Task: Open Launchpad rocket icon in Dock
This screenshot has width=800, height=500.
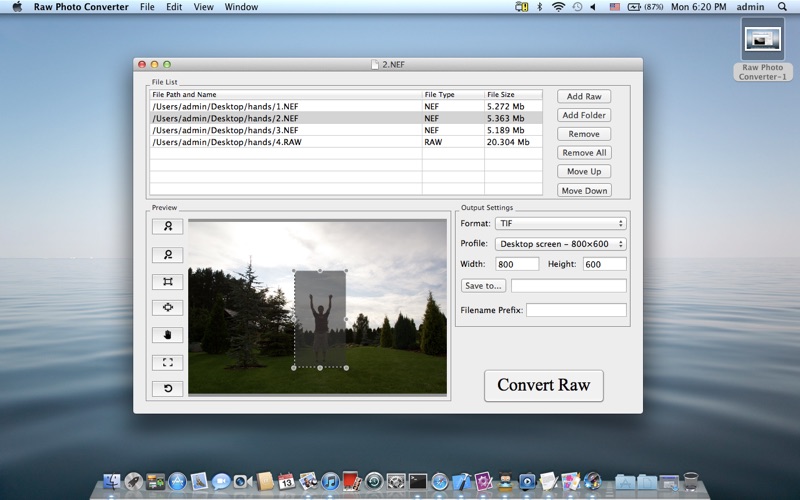Action: tap(134, 481)
